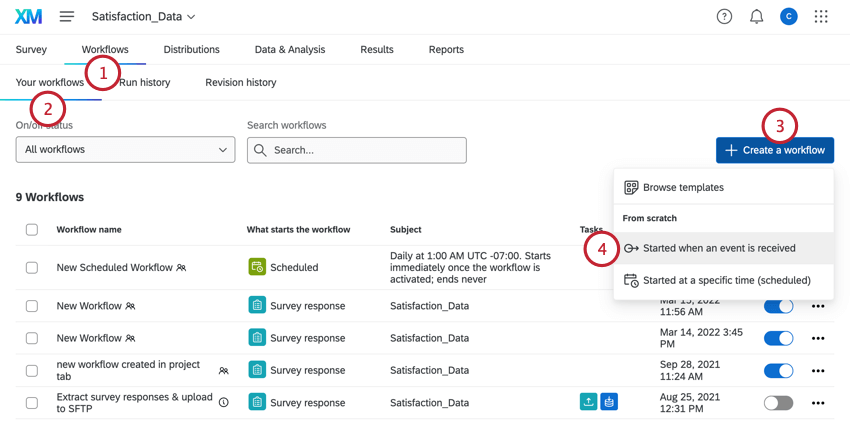Switch to the Data & Analysis tab
Screen dimensions: 850x425
point(289,49)
